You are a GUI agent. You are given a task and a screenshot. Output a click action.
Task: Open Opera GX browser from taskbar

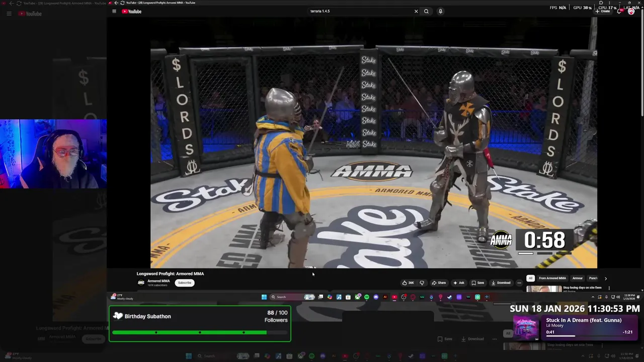(413, 297)
